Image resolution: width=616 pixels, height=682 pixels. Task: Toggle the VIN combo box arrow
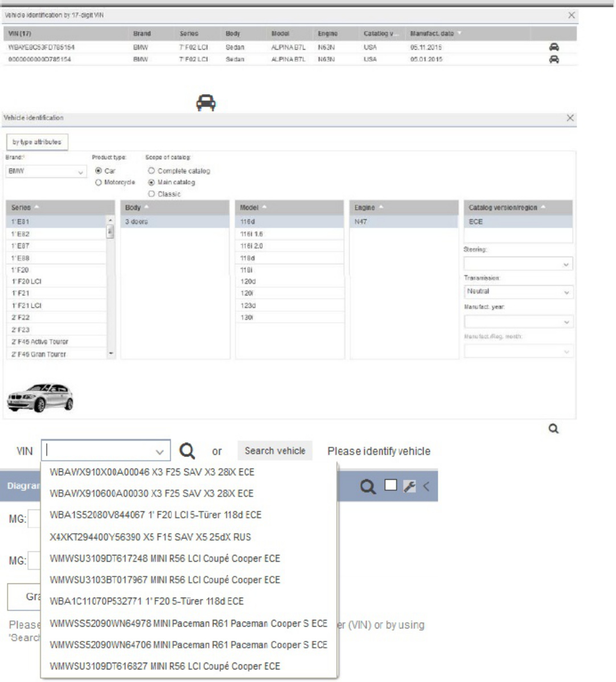point(159,452)
